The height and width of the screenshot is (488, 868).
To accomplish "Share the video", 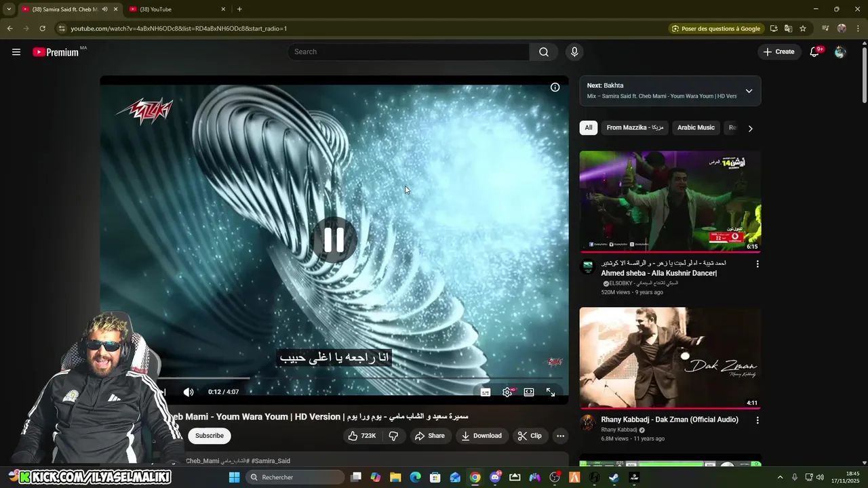I will 430,436.
